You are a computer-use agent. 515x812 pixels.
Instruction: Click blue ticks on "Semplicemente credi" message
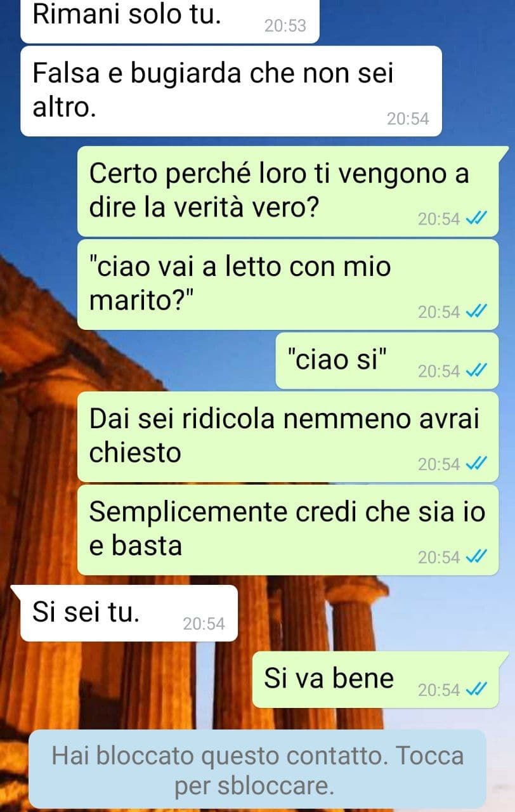[x=476, y=557]
